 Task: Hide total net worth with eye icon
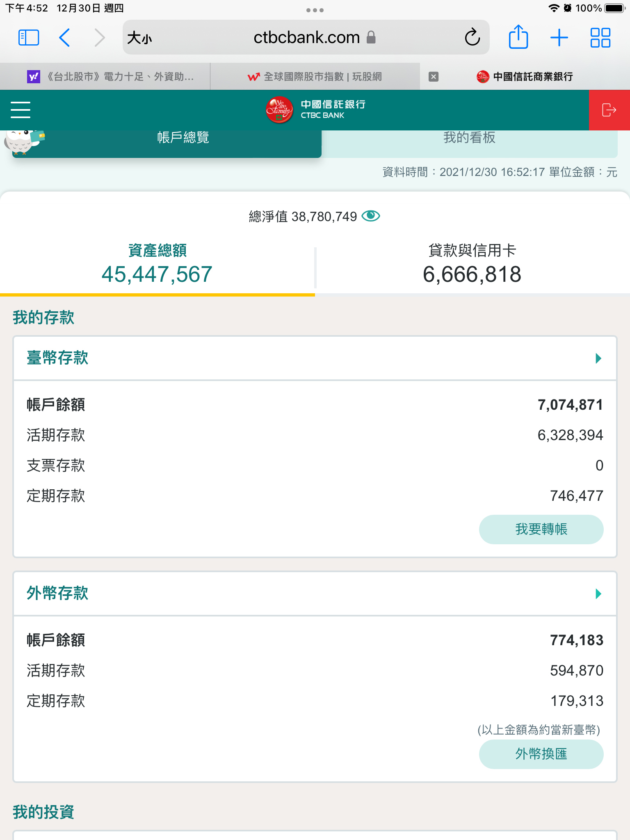(x=371, y=216)
